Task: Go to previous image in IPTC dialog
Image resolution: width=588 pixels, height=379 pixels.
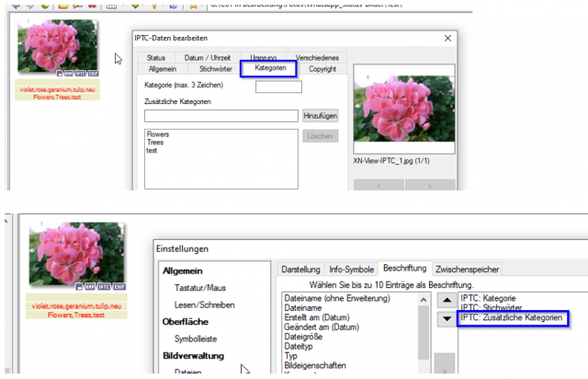Action: click(379, 186)
